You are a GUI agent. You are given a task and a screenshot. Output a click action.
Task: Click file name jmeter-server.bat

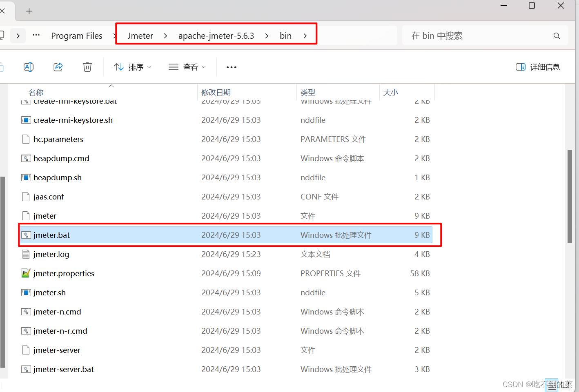point(64,369)
